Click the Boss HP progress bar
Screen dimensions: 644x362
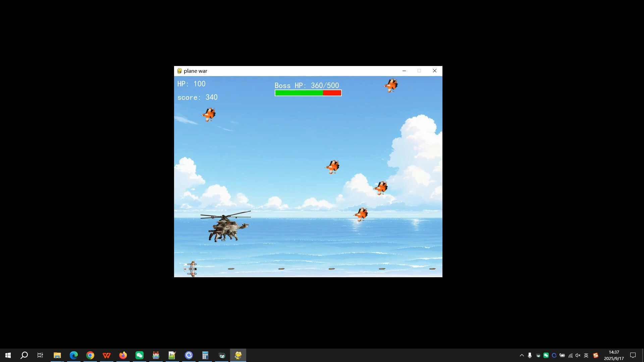[308, 93]
